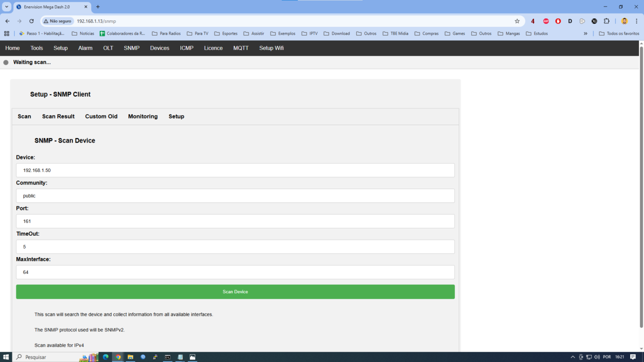Open File Explorer from the taskbar
644x362 pixels.
130,357
